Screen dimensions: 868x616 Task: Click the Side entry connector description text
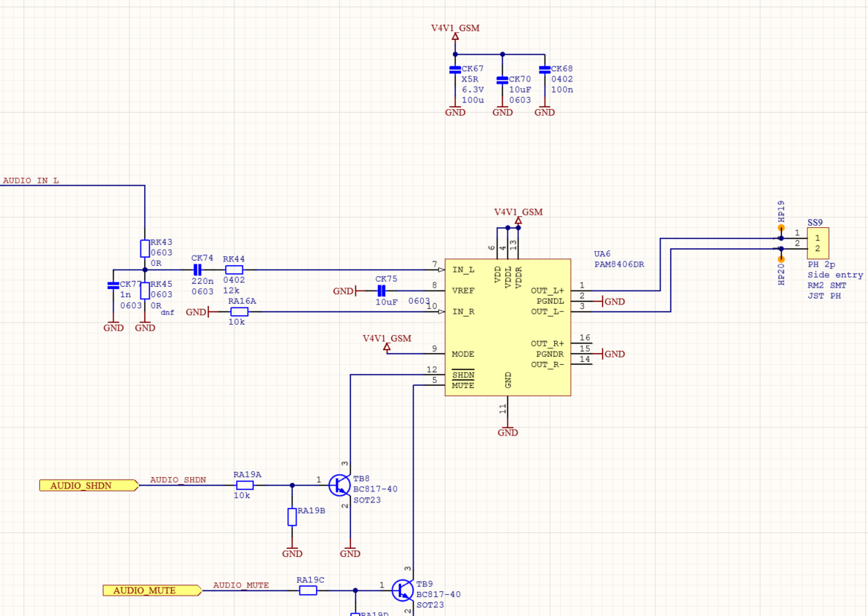coord(835,275)
